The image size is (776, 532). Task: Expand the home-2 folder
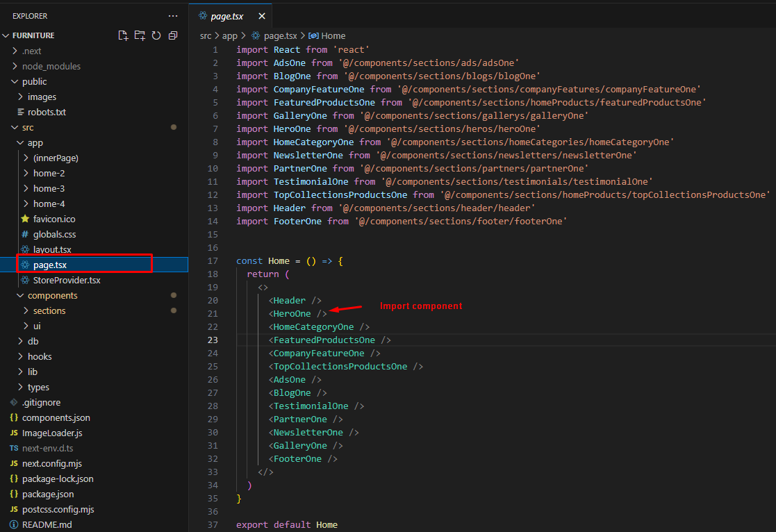(x=49, y=173)
